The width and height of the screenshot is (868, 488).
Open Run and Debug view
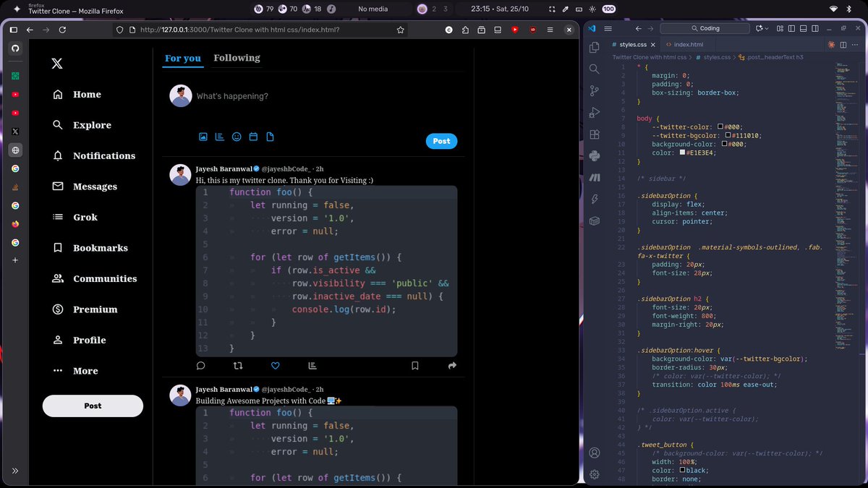tap(595, 112)
